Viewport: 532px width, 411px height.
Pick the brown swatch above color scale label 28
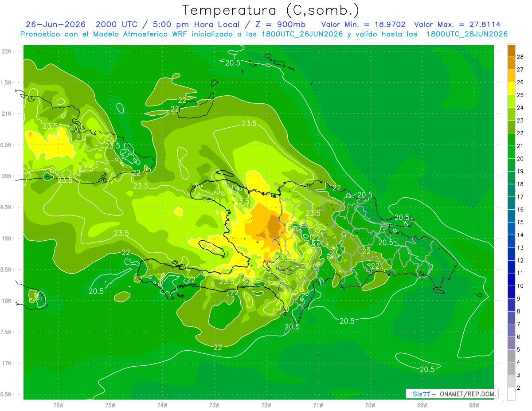click(x=511, y=50)
